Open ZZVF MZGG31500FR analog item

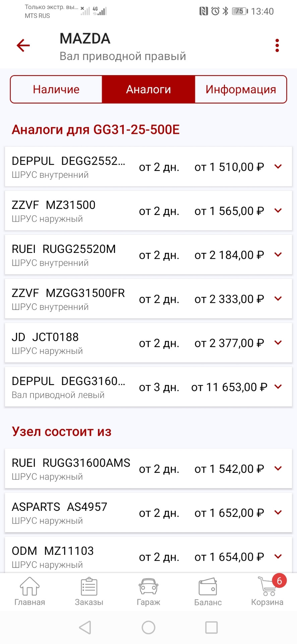[x=148, y=299]
